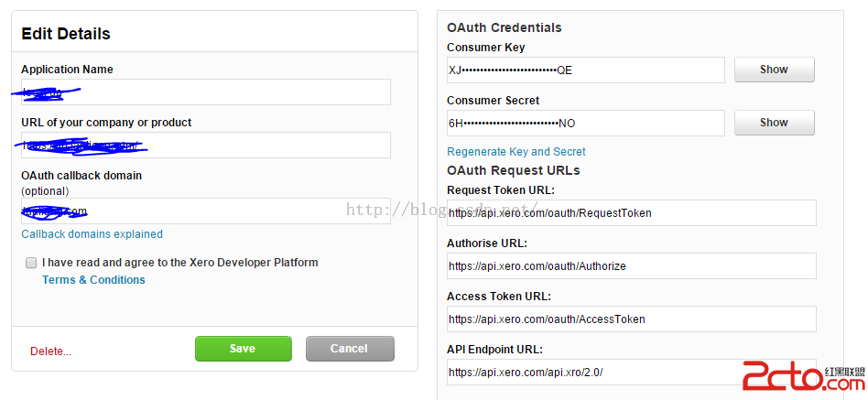Tick the Xero Developer Platform agreement checkbox
The image size is (868, 400).
point(31,263)
